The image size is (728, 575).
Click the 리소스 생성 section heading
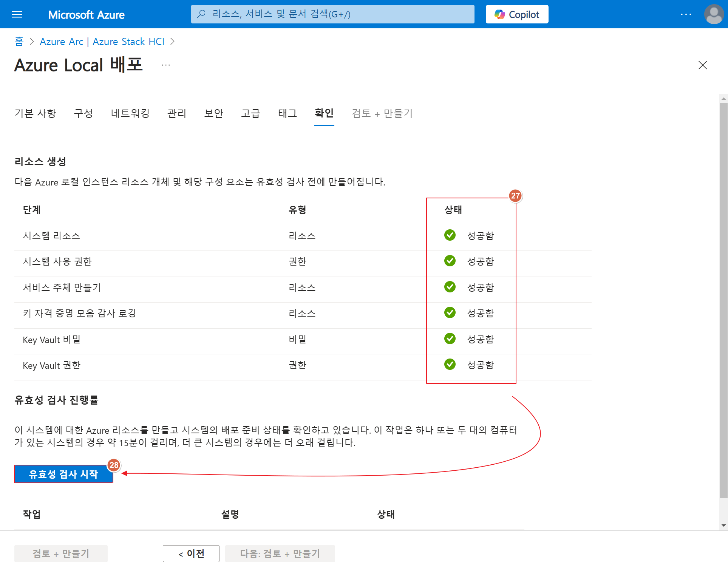[40, 161]
